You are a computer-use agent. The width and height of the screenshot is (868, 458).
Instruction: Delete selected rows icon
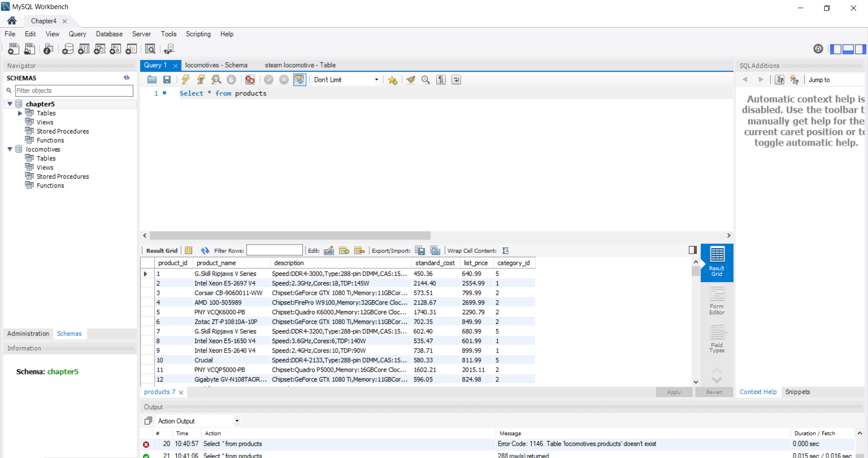(359, 250)
